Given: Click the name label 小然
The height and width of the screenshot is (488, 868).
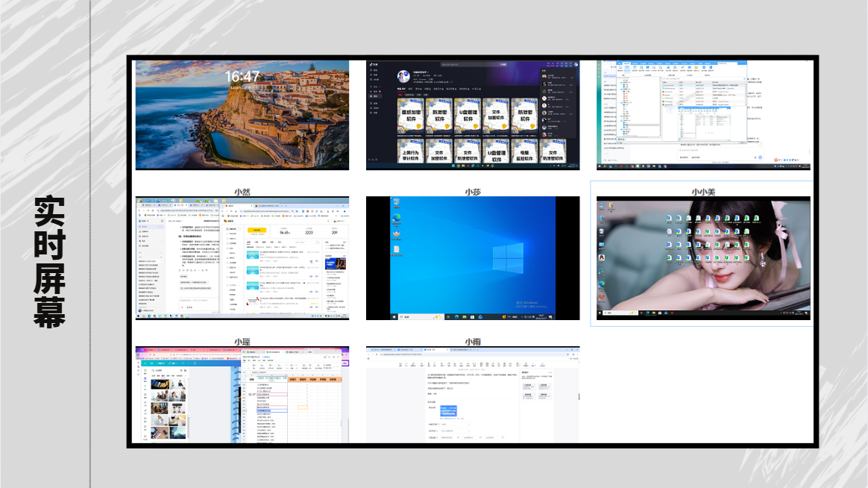Looking at the screenshot, I should tap(242, 192).
